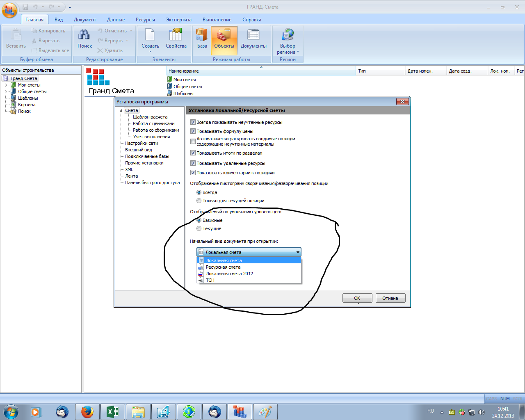Enable Автоматически раскрывать вводимые позиции checkbox
525x420 pixels.
click(193, 141)
